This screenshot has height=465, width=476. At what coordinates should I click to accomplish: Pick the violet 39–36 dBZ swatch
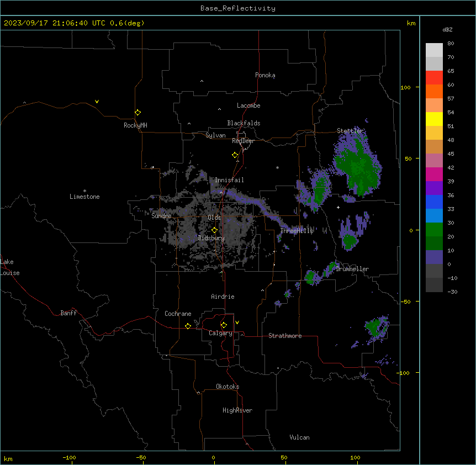(434, 188)
